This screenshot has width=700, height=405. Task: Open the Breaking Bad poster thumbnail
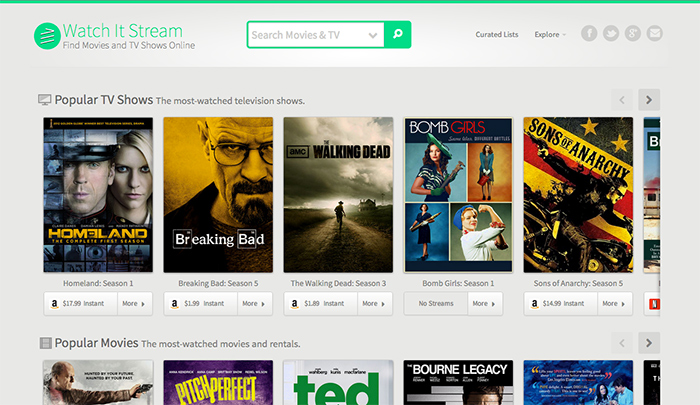[218, 195]
